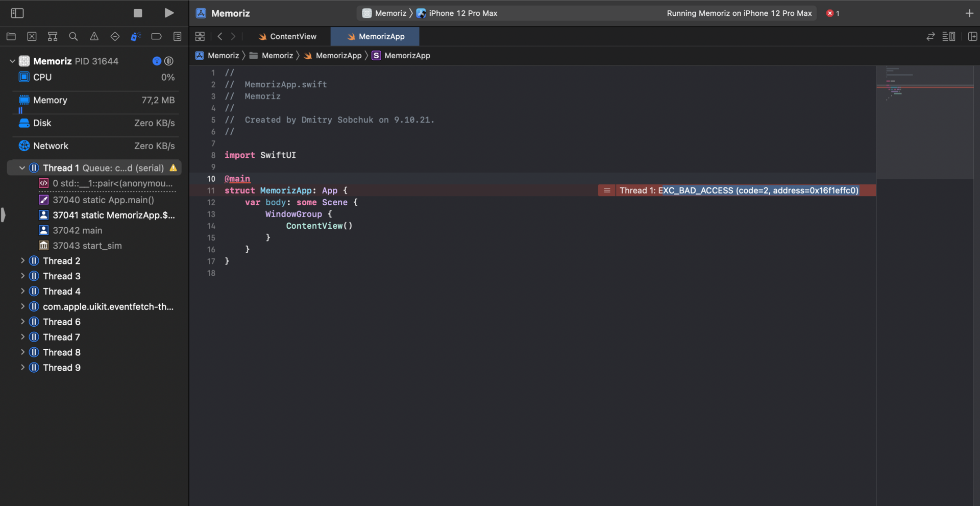Collapse Thread 1 disclosure triangle
Image resolution: width=980 pixels, height=506 pixels.
coord(22,168)
